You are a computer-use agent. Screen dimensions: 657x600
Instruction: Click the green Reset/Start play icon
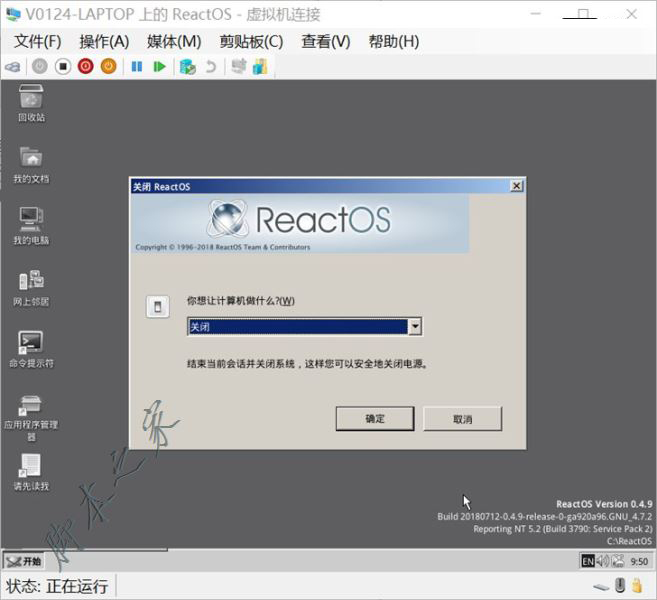coord(159,67)
